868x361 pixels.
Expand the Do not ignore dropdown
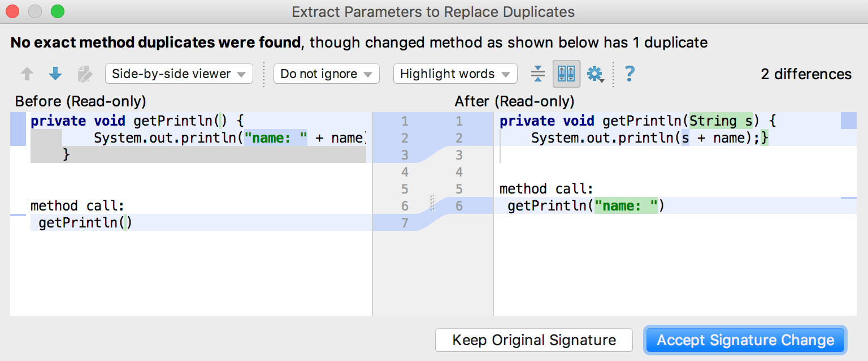[326, 74]
